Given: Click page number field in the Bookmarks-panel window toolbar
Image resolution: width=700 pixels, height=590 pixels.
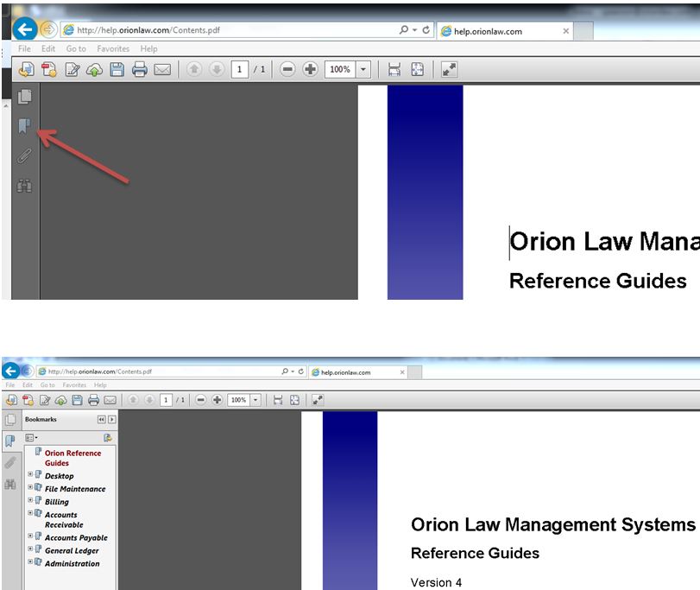Looking at the screenshot, I should [166, 400].
